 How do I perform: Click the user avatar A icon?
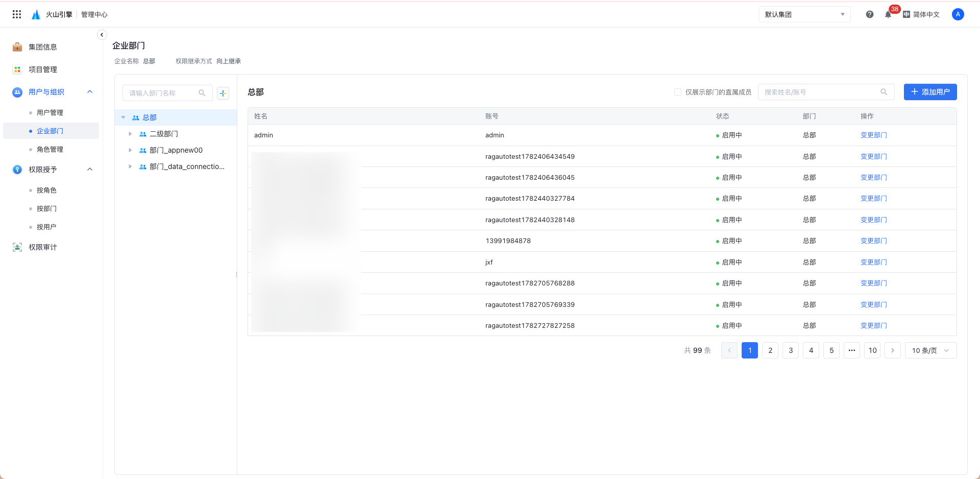pos(958,14)
